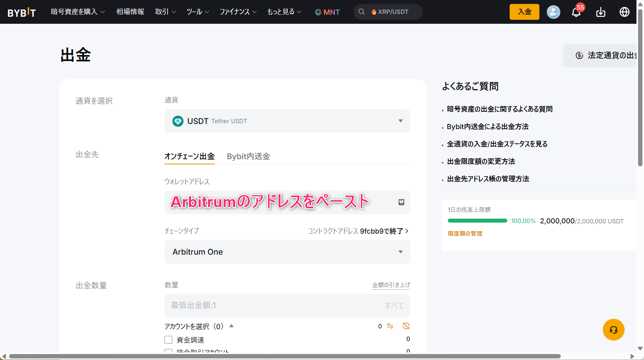Open notifications showing 55 unread alerts
The height and width of the screenshot is (360, 644).
coord(576,12)
